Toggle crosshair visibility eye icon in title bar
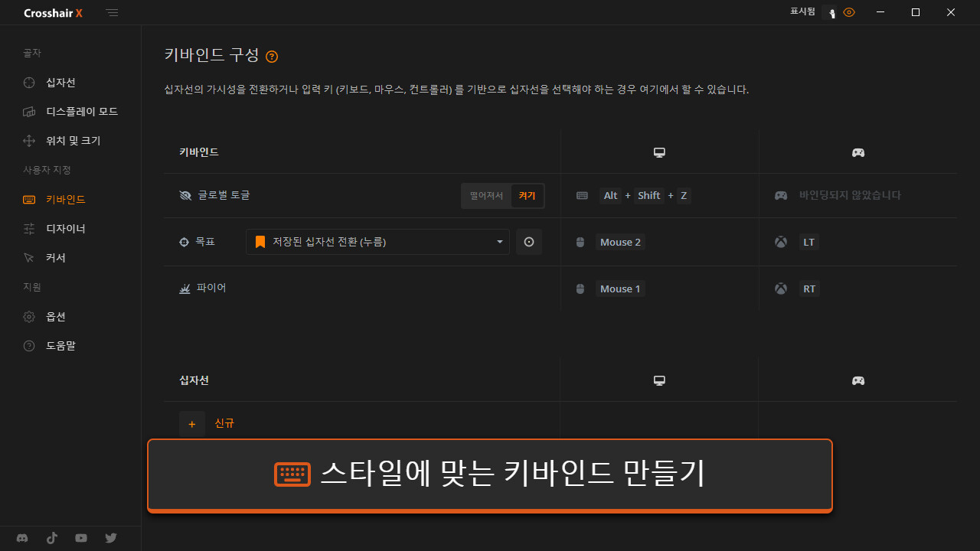 [x=848, y=12]
